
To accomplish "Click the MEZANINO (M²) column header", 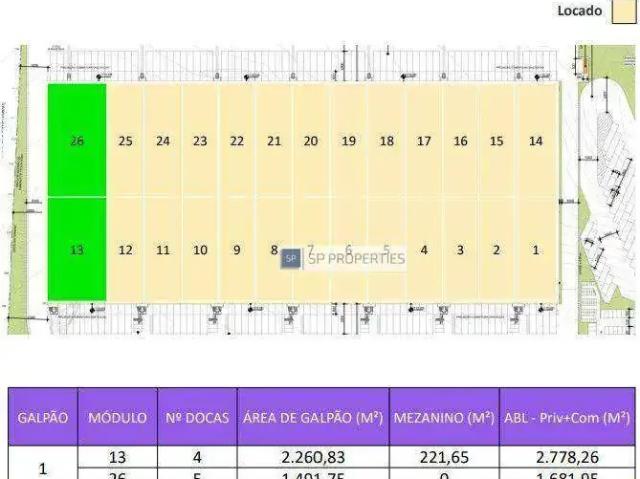I will (x=444, y=417).
